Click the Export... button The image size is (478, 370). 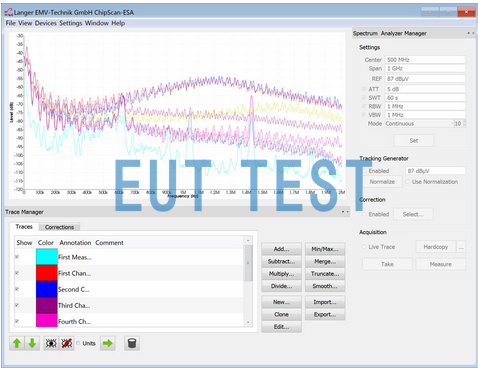(x=325, y=314)
